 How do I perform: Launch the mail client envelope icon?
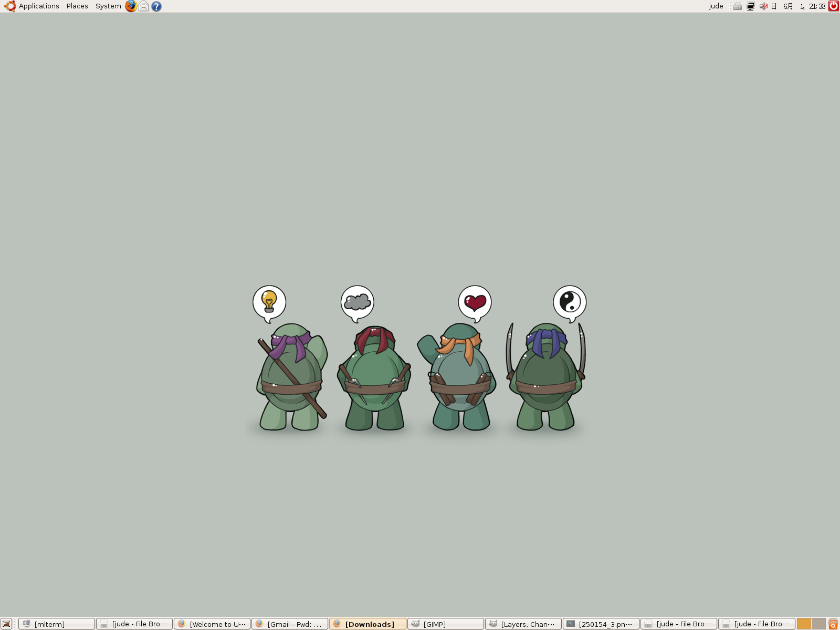coord(143,6)
